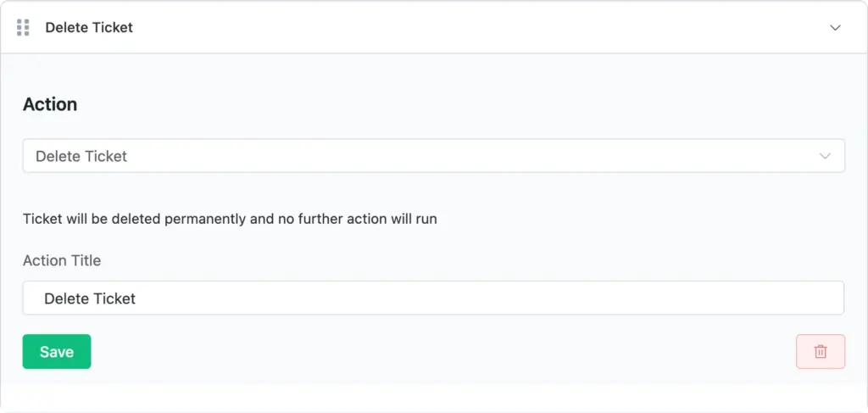Viewport: 868px width, 413px height.
Task: Click the green Save button label
Action: (57, 352)
